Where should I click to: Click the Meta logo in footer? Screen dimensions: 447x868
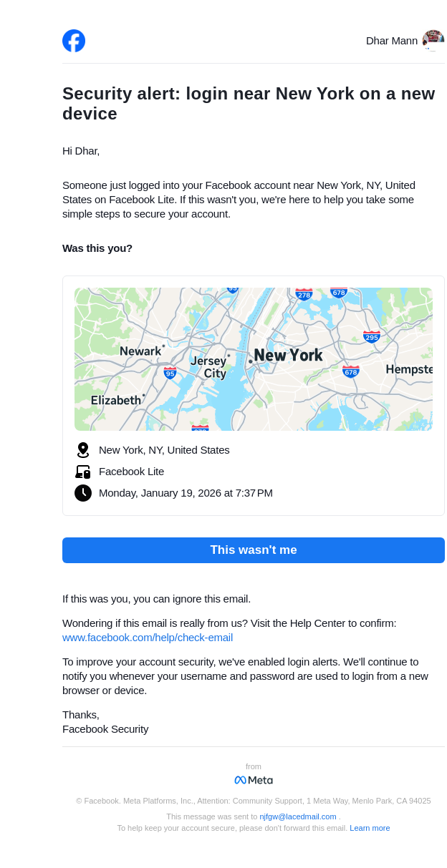(254, 780)
